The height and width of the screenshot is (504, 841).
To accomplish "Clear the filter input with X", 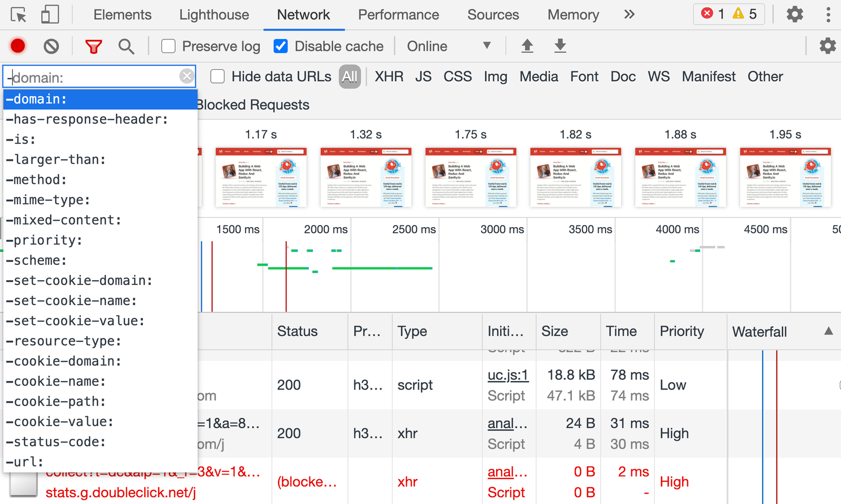I will click(187, 77).
